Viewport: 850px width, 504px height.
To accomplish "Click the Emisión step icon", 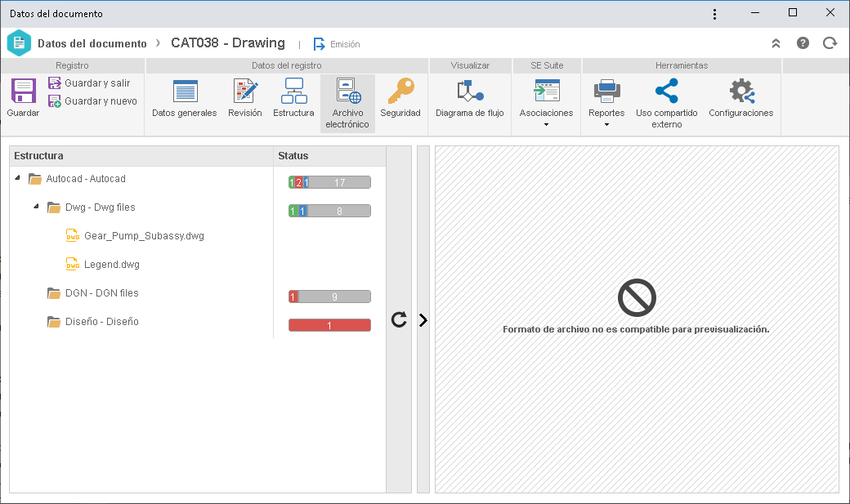I will pos(320,44).
